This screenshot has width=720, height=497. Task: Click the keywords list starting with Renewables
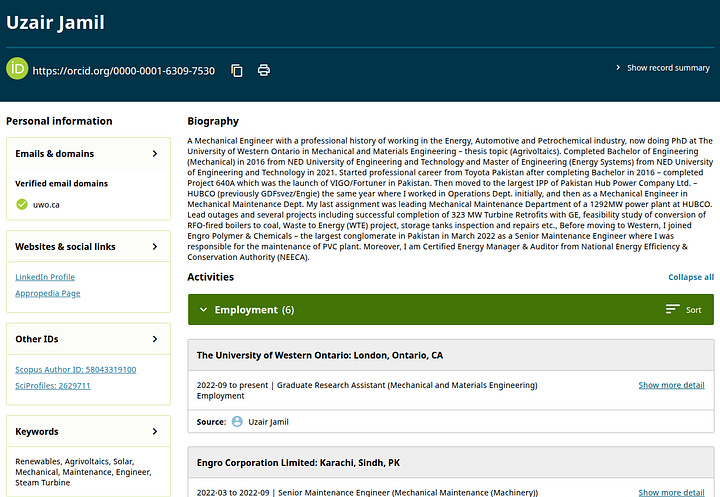coord(84,472)
